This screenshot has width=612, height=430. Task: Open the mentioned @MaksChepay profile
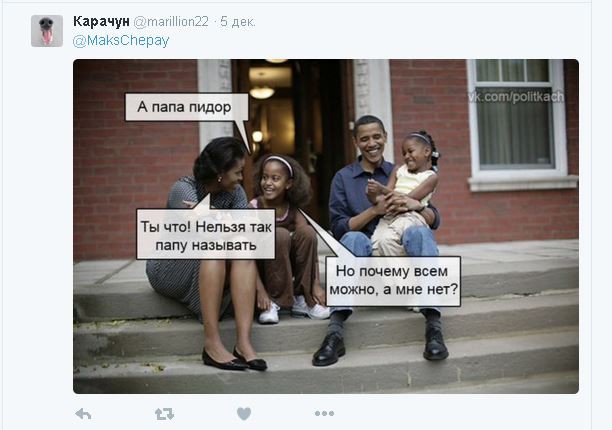tap(121, 41)
